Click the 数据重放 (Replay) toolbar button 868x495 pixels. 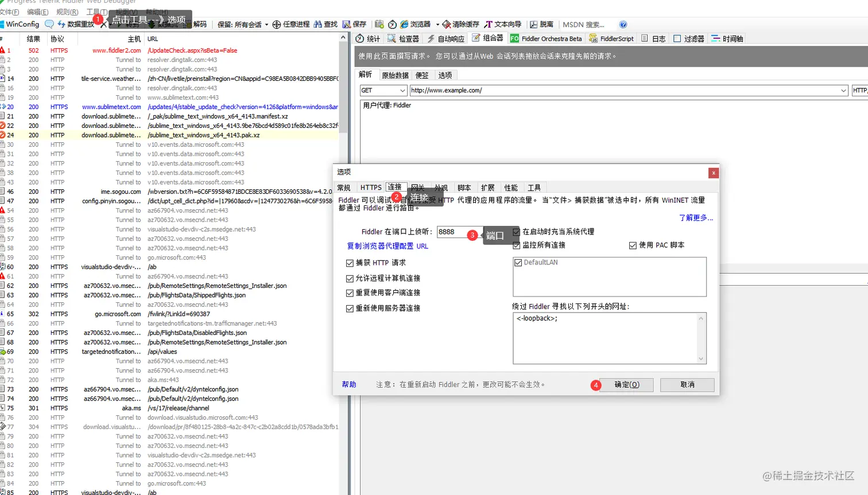(76, 24)
